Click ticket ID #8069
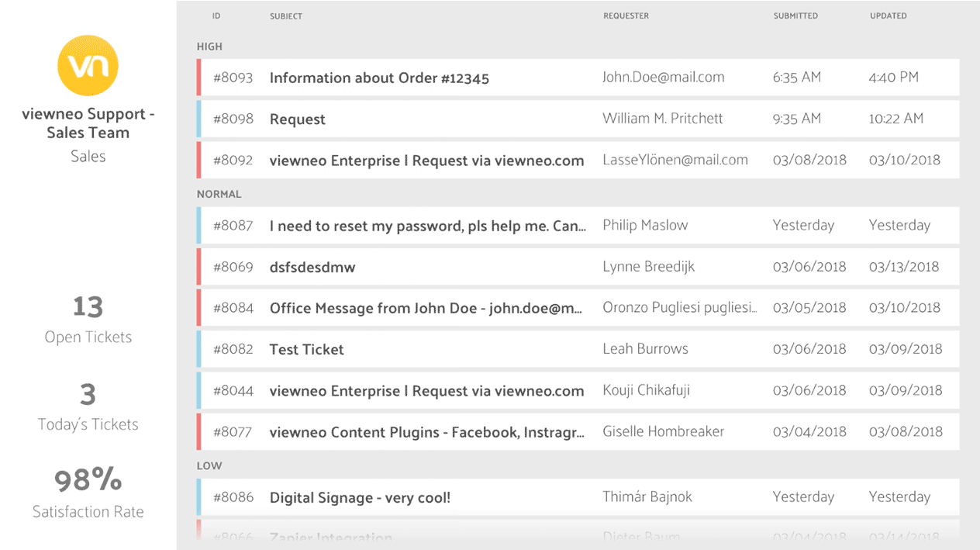980x550 pixels. (233, 267)
